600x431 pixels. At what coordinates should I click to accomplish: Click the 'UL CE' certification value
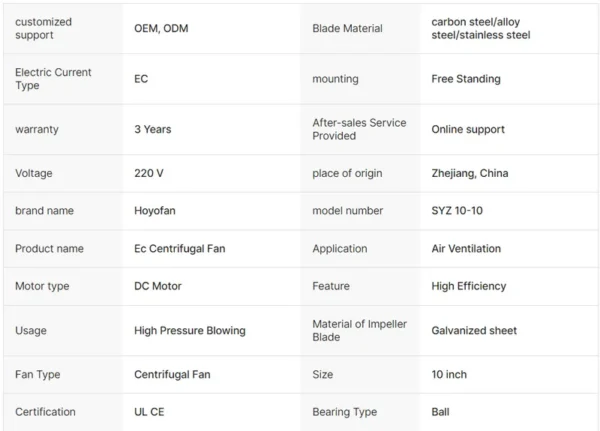click(x=149, y=412)
